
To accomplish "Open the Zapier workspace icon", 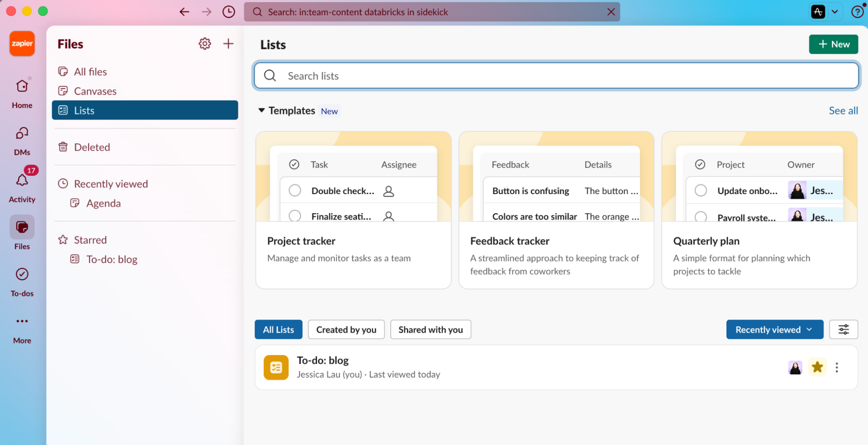I will [22, 43].
